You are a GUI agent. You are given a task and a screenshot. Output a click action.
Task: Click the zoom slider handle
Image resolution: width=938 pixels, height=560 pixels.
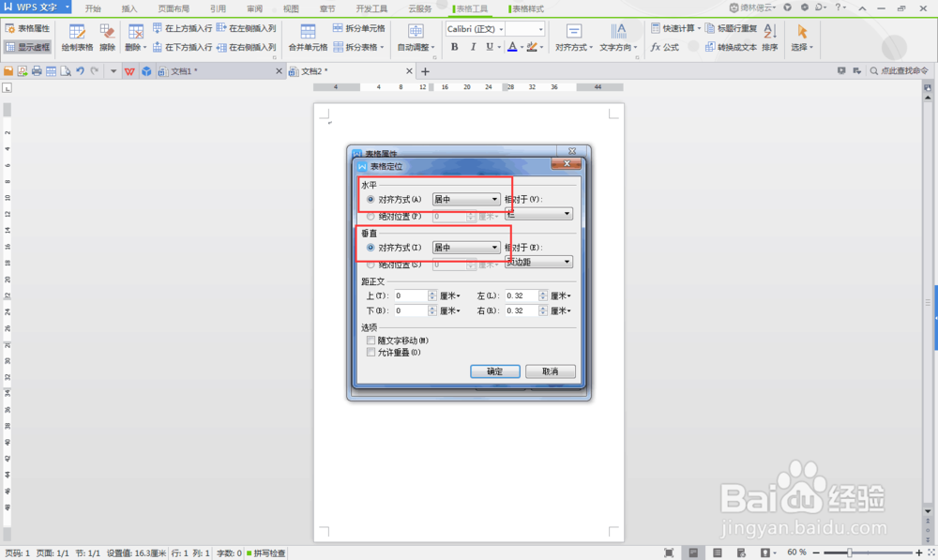(x=850, y=552)
